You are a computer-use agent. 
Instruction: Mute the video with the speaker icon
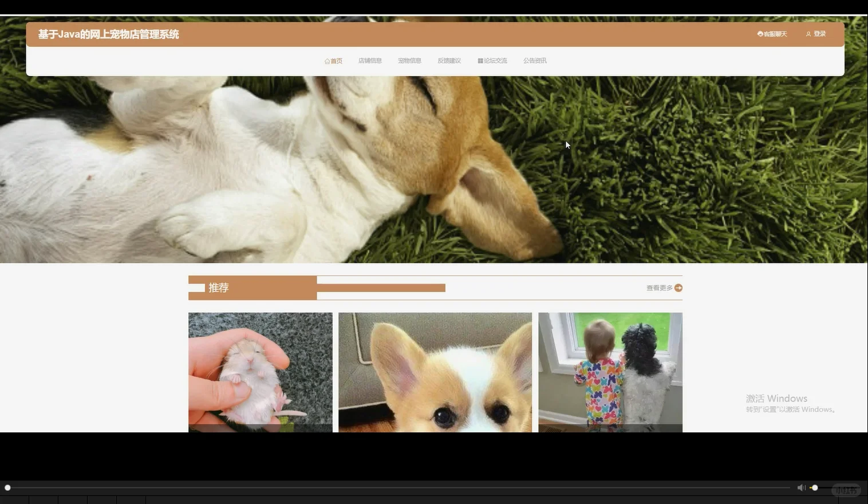coord(801,488)
